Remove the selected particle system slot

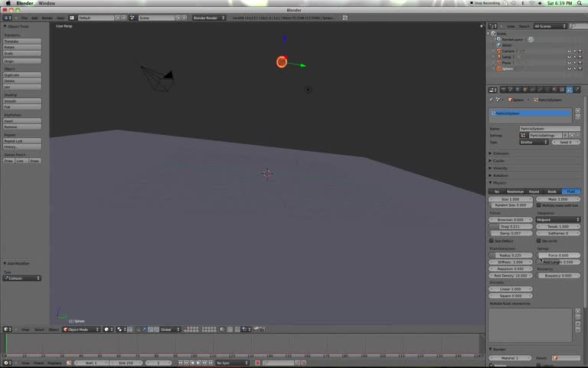pos(577,117)
